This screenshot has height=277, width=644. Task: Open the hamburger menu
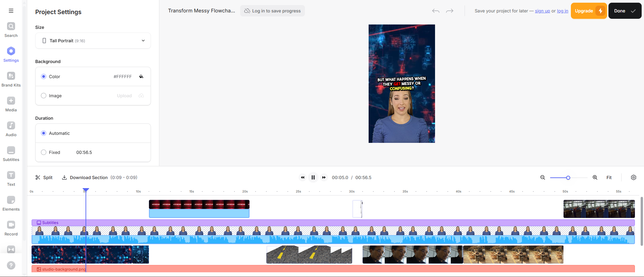pos(11,11)
